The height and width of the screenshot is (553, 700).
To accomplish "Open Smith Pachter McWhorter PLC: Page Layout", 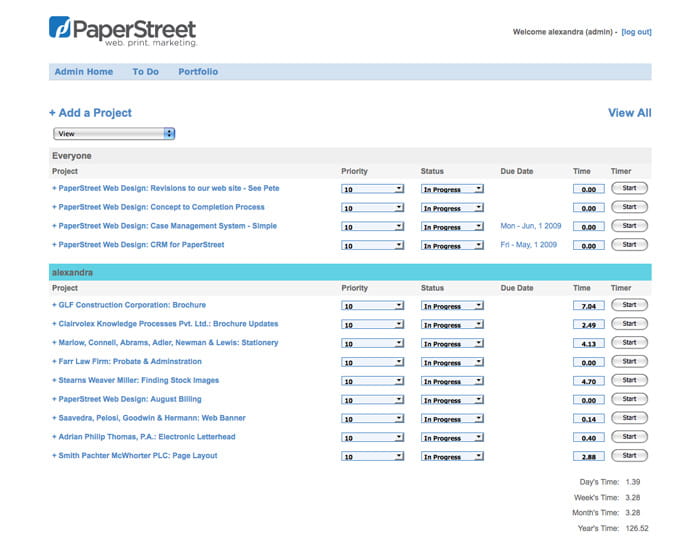I will click(x=135, y=455).
